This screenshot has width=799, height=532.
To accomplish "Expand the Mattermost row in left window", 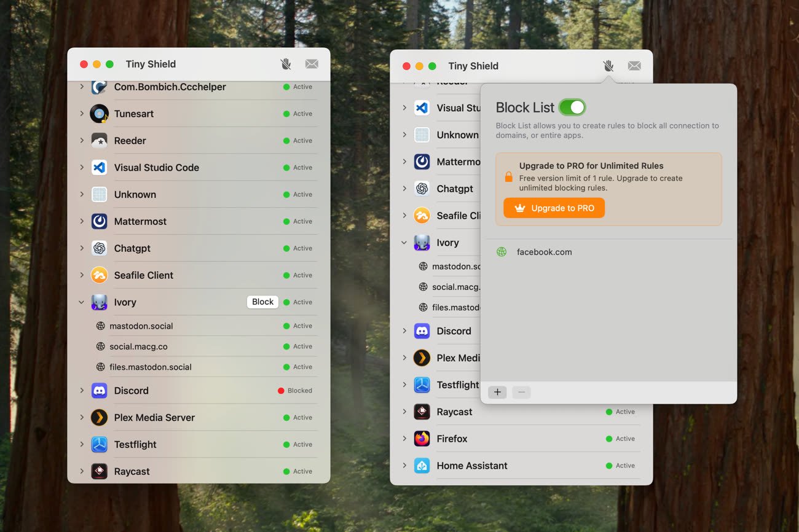I will (x=82, y=221).
